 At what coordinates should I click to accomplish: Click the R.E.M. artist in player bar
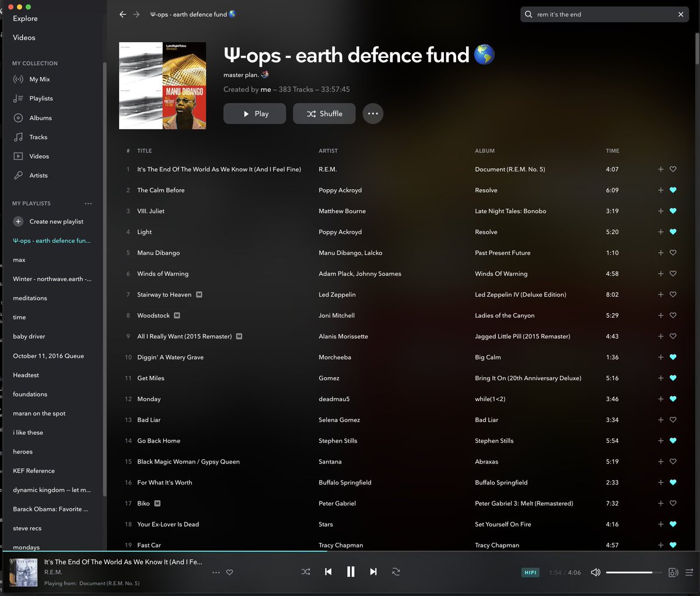[53, 573]
